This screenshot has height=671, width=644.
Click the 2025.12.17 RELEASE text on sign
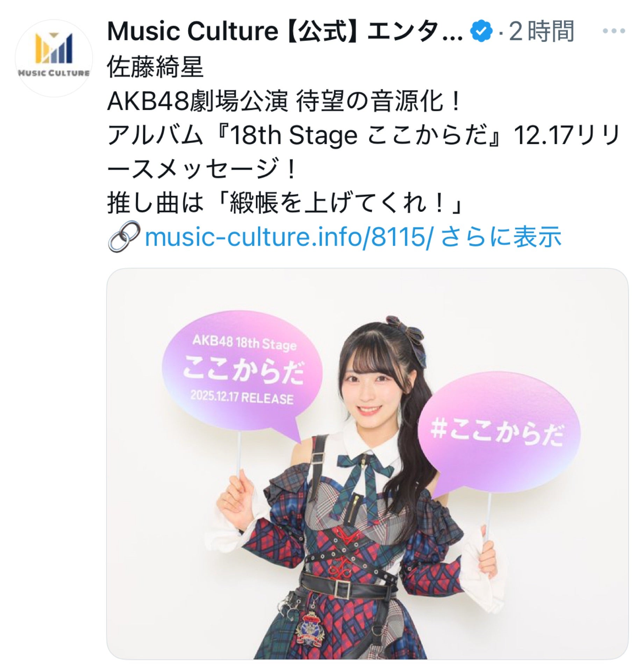242,397
